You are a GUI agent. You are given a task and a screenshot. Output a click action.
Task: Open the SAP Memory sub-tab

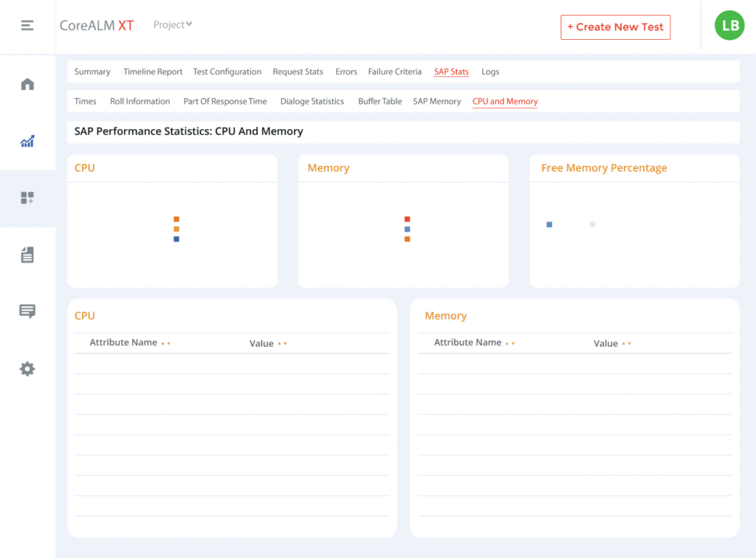point(437,102)
